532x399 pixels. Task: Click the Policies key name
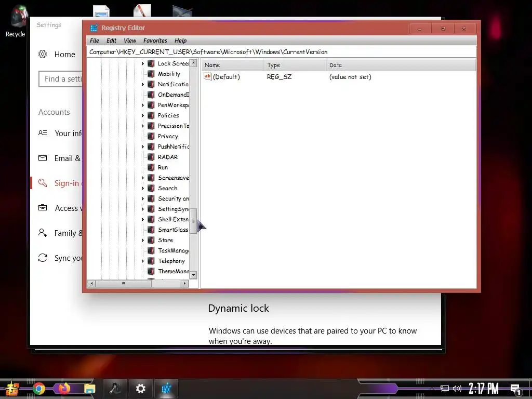[x=168, y=115]
